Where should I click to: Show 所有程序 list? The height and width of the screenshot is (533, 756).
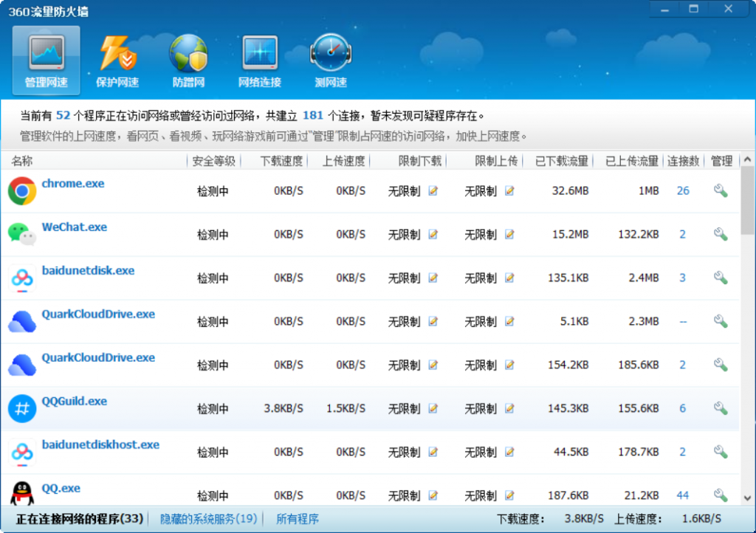[x=298, y=519]
